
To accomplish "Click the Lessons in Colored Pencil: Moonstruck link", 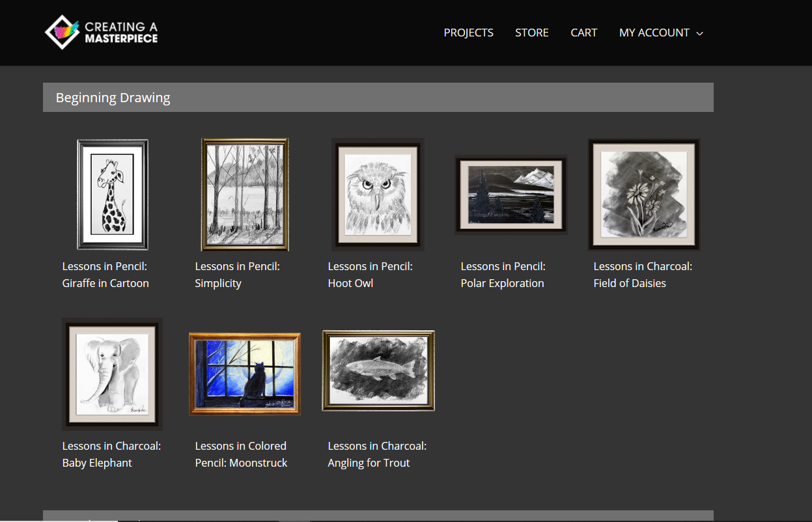I will [x=241, y=454].
